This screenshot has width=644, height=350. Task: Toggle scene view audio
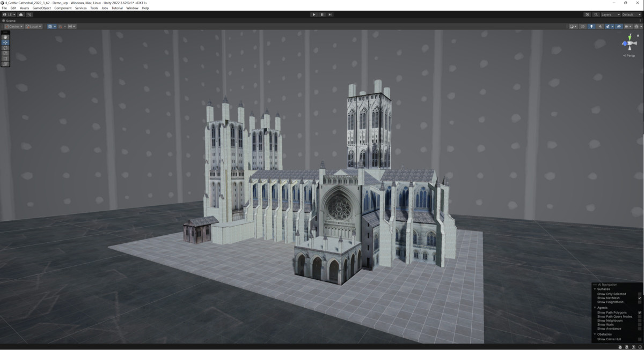601,26
